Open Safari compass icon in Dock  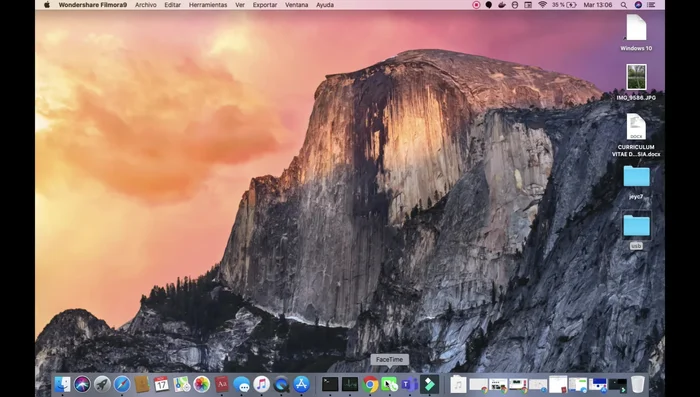tap(121, 384)
